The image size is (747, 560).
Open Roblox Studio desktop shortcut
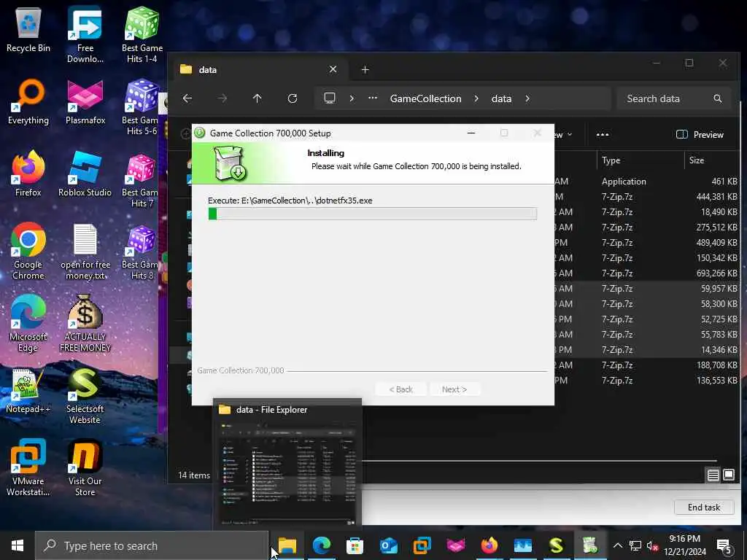click(85, 174)
